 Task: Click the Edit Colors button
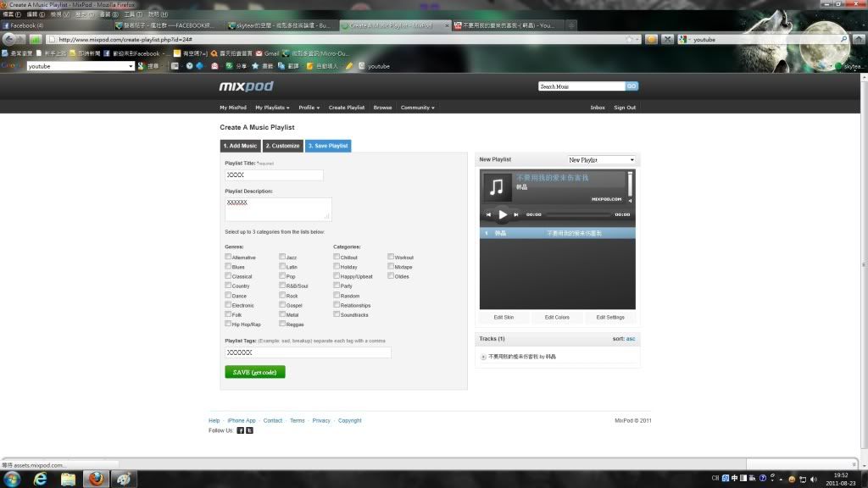click(557, 318)
